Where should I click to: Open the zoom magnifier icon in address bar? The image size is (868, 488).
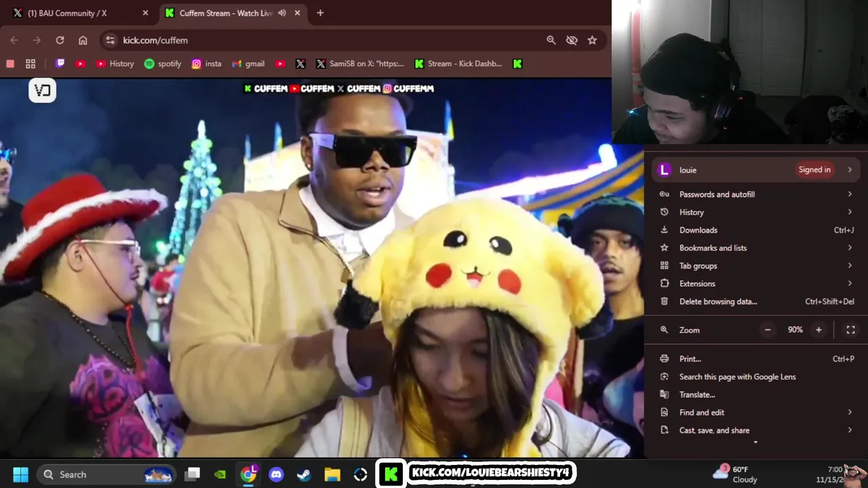tap(551, 40)
